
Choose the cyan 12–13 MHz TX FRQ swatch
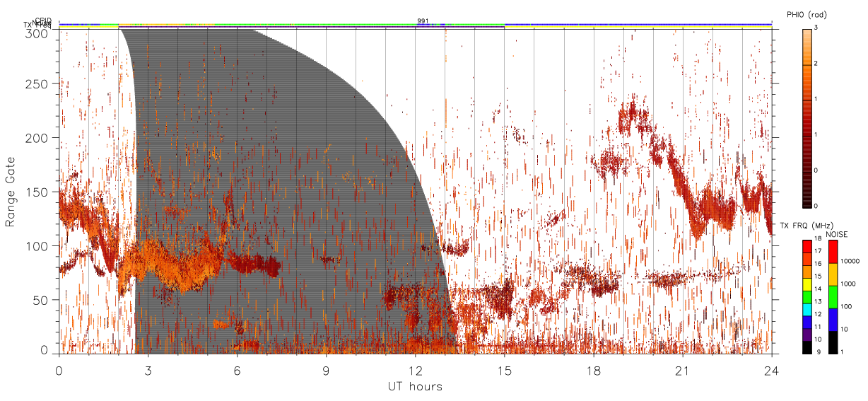(x=807, y=309)
